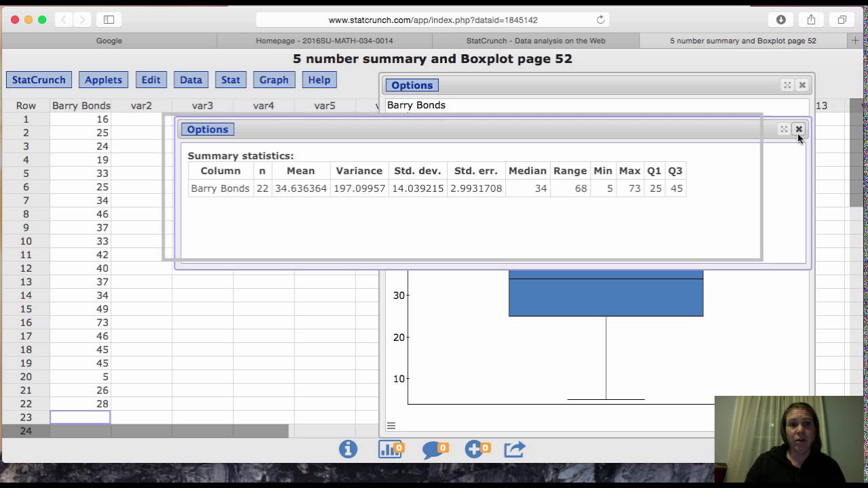Viewport: 868px width, 488px height.
Task: Expand the boxplot window fullscreen icon
Action: click(x=787, y=85)
